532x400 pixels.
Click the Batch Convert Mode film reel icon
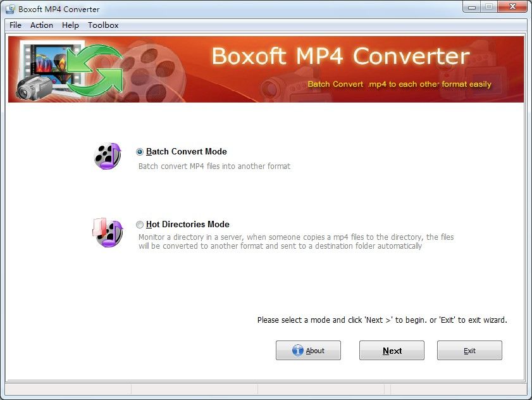pyautogui.click(x=108, y=156)
